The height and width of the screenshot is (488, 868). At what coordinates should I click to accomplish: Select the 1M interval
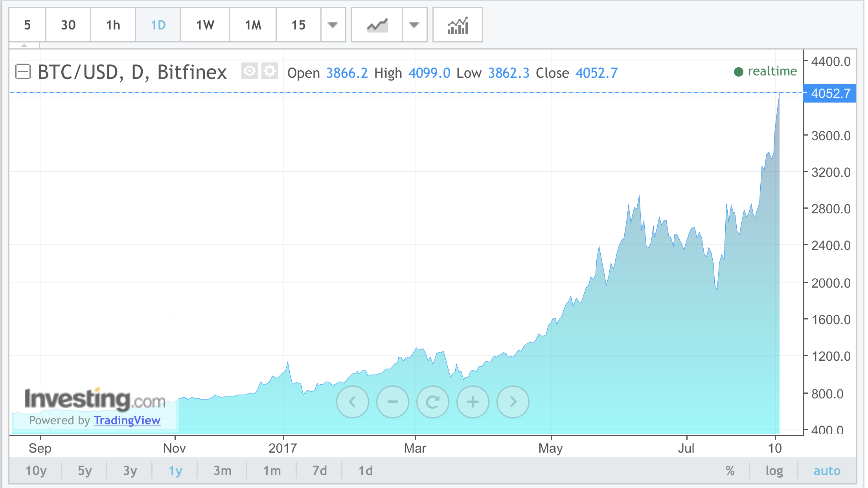[x=253, y=25]
